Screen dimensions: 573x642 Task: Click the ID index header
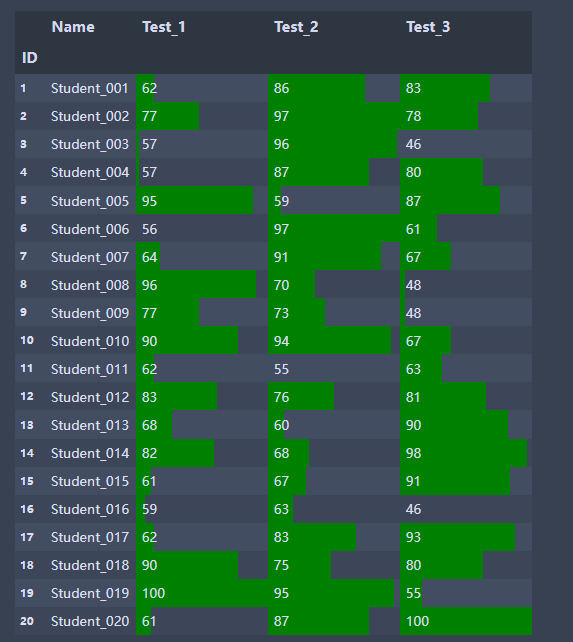click(x=29, y=58)
